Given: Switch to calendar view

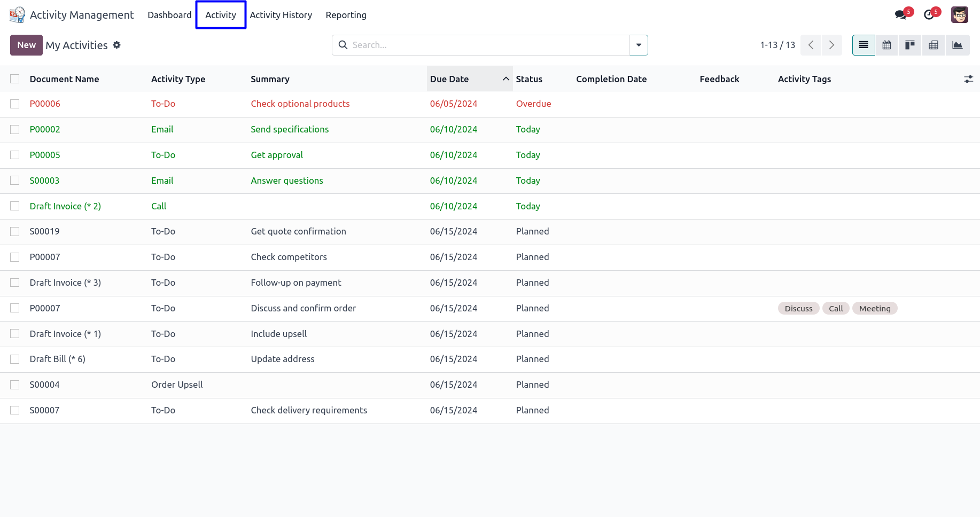Looking at the screenshot, I should pos(886,45).
